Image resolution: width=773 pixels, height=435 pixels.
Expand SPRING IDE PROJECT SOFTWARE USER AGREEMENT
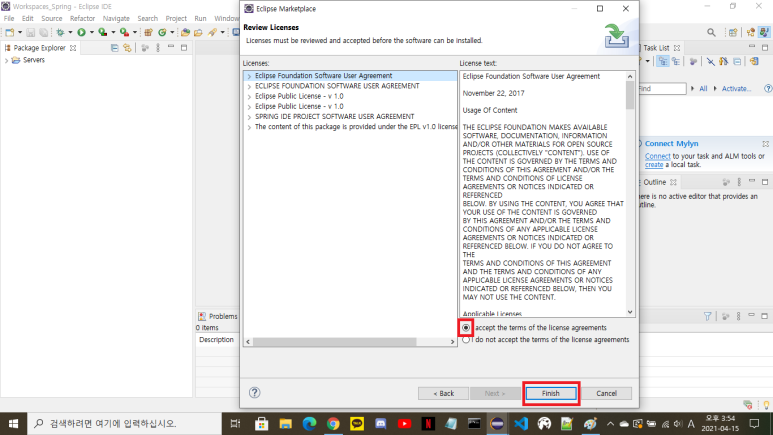[249, 117]
